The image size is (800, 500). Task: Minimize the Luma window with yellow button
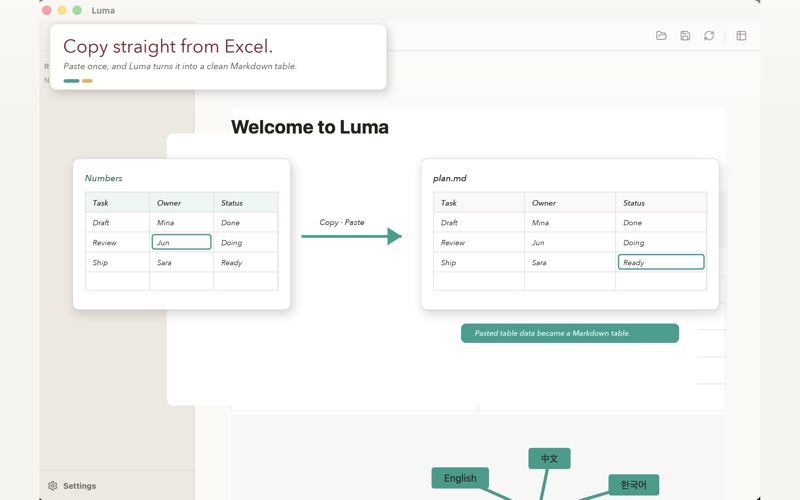coord(62,10)
